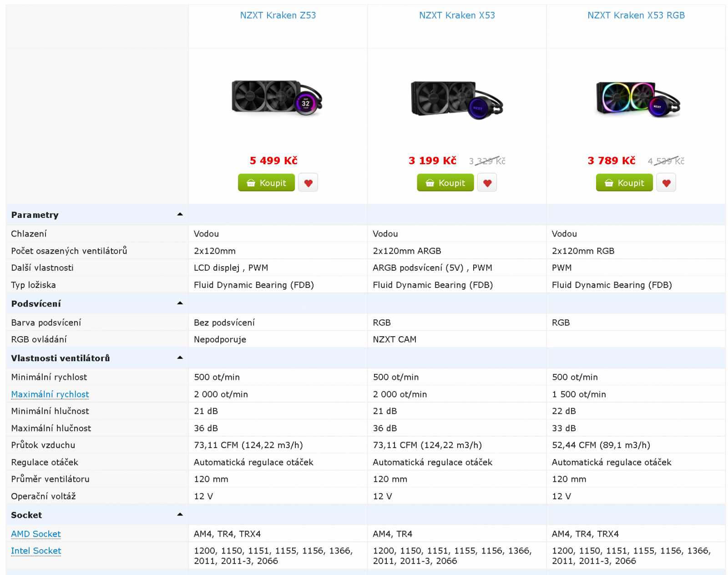Select 'Typ ložiska' row label
This screenshot has height=575, width=728.
tap(34, 285)
